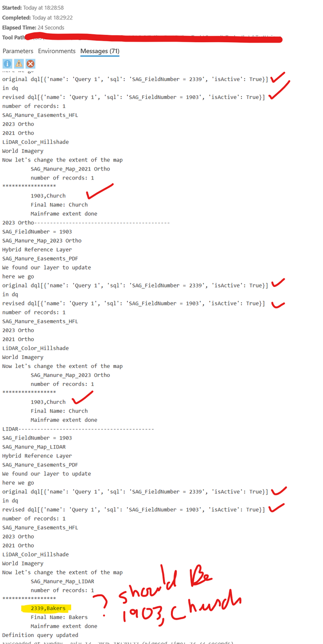The image size is (323, 644).
Task: Click the Definition query updated message
Action: click(x=40, y=635)
